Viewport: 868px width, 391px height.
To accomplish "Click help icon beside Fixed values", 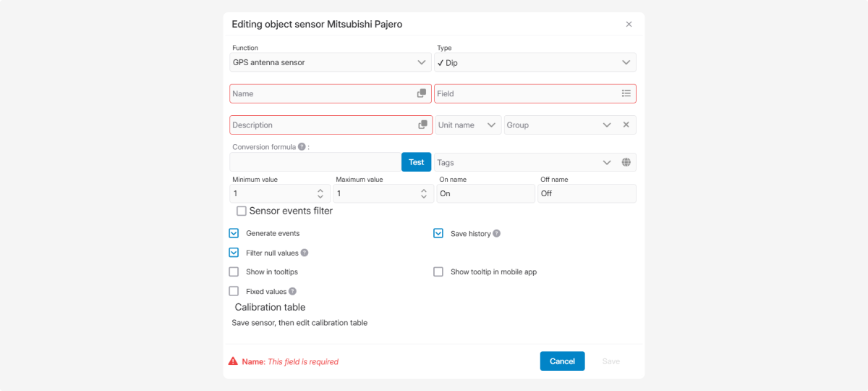I will click(293, 291).
